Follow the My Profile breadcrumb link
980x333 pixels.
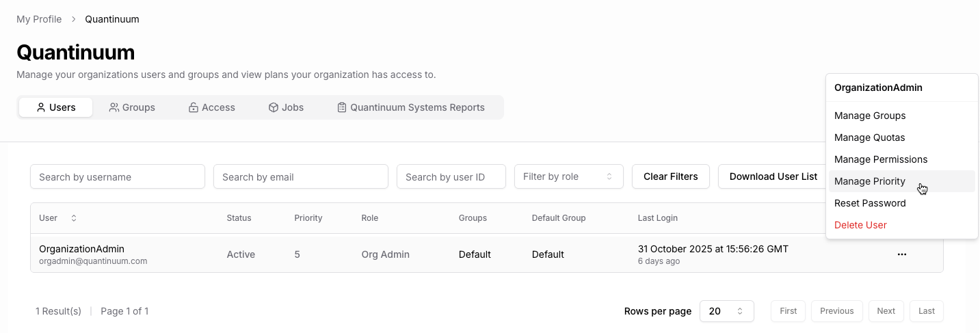pyautogui.click(x=39, y=19)
